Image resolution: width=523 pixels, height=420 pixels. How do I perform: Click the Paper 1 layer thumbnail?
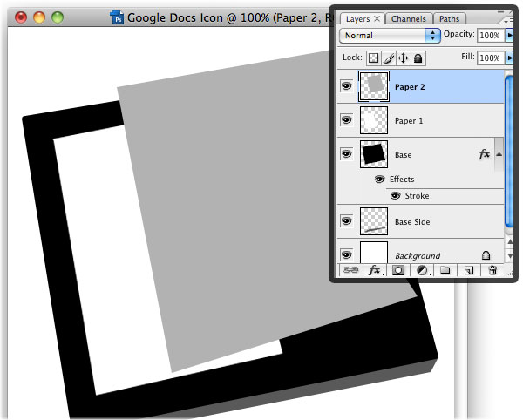click(374, 120)
